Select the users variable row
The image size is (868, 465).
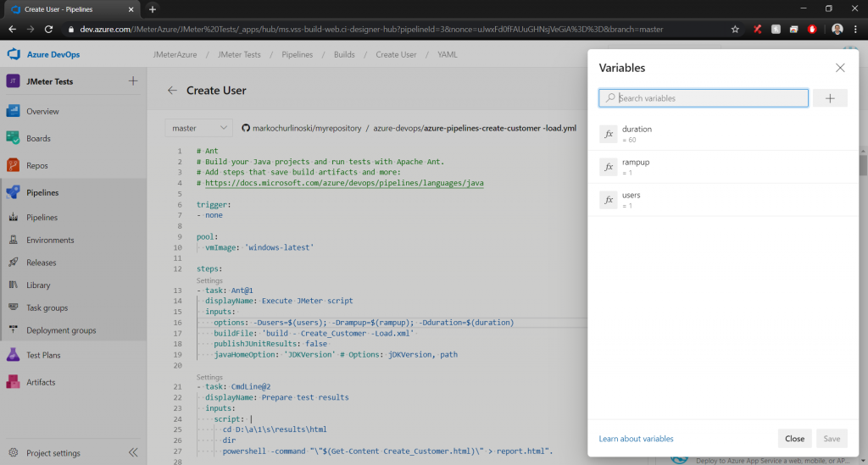point(723,200)
